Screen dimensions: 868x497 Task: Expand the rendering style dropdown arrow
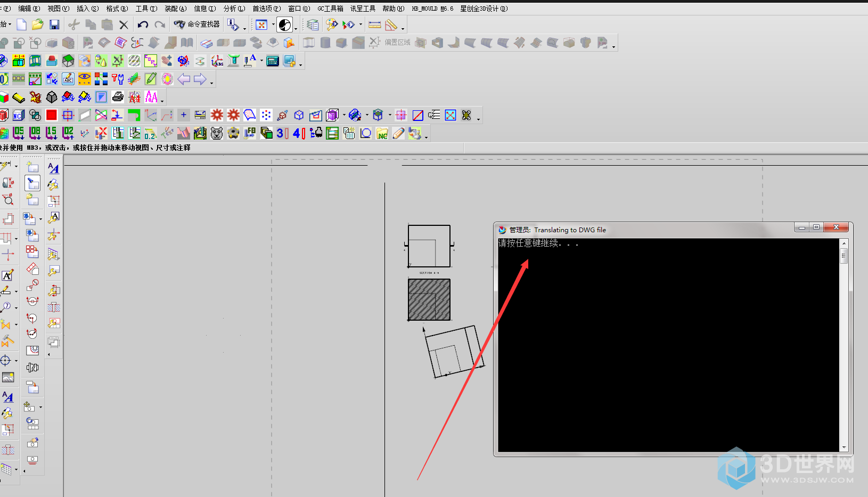tap(296, 28)
